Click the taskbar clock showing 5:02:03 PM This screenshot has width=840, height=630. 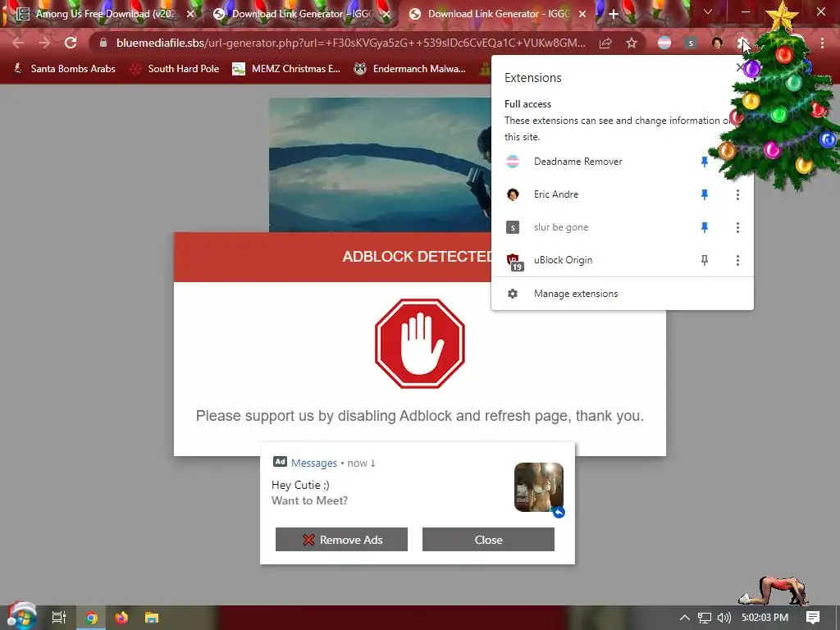coord(765,618)
